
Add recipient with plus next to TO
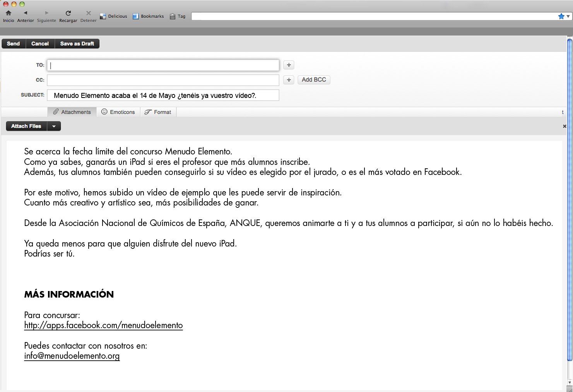289,65
